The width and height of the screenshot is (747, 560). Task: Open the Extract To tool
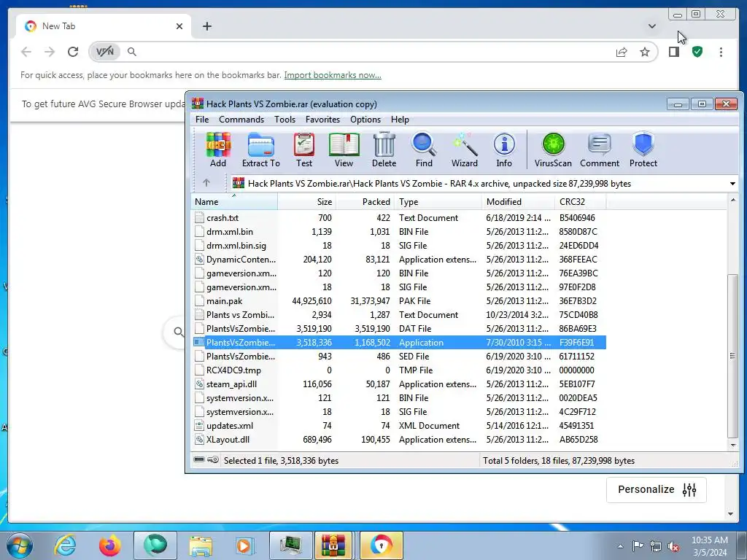pyautogui.click(x=260, y=150)
